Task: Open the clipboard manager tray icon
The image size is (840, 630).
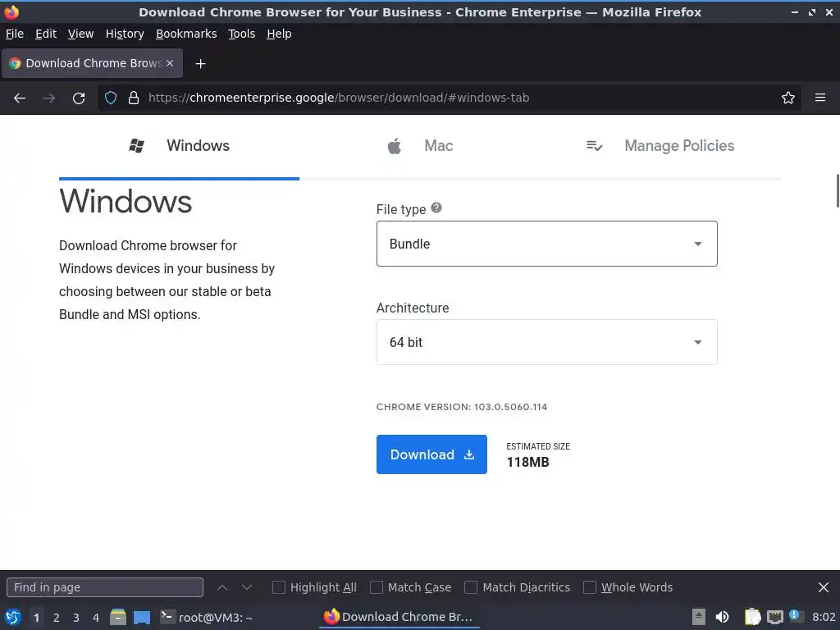Action: coord(753,617)
